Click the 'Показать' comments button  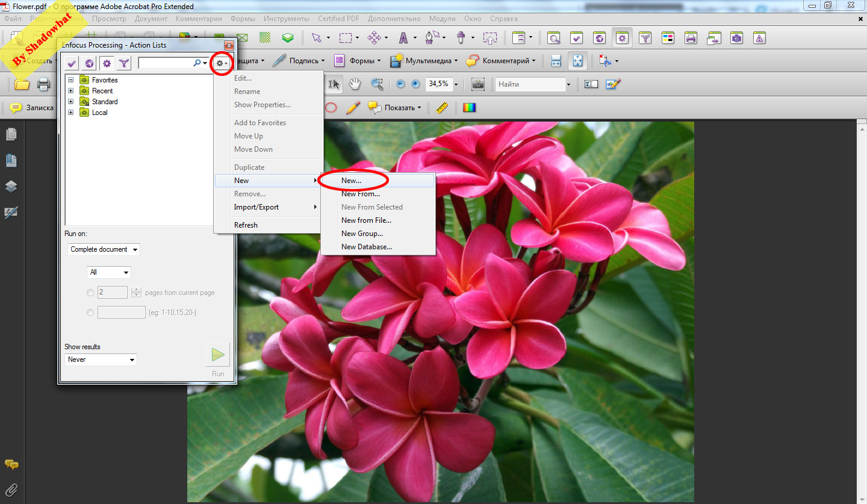394,108
